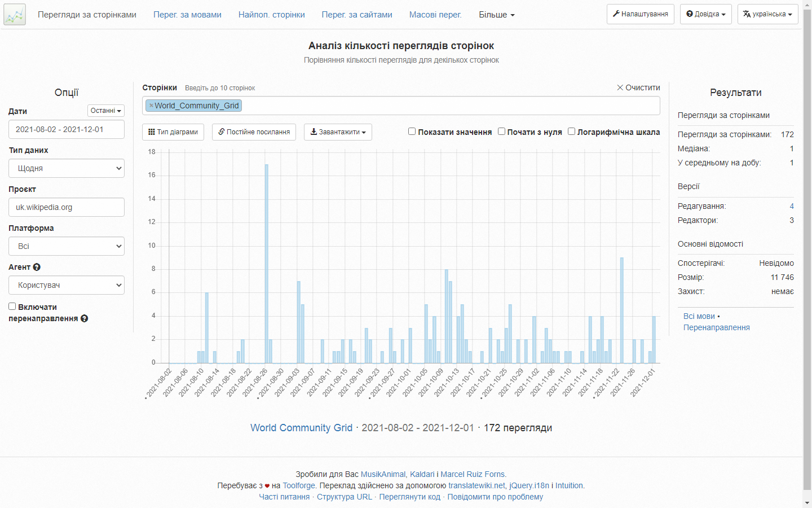Open the Marcel Ruiz Forns link
812x508 pixels.
[473, 474]
